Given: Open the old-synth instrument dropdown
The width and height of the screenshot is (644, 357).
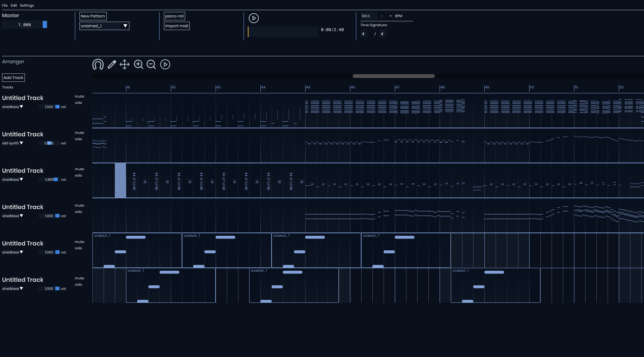Looking at the screenshot, I should pyautogui.click(x=13, y=143).
